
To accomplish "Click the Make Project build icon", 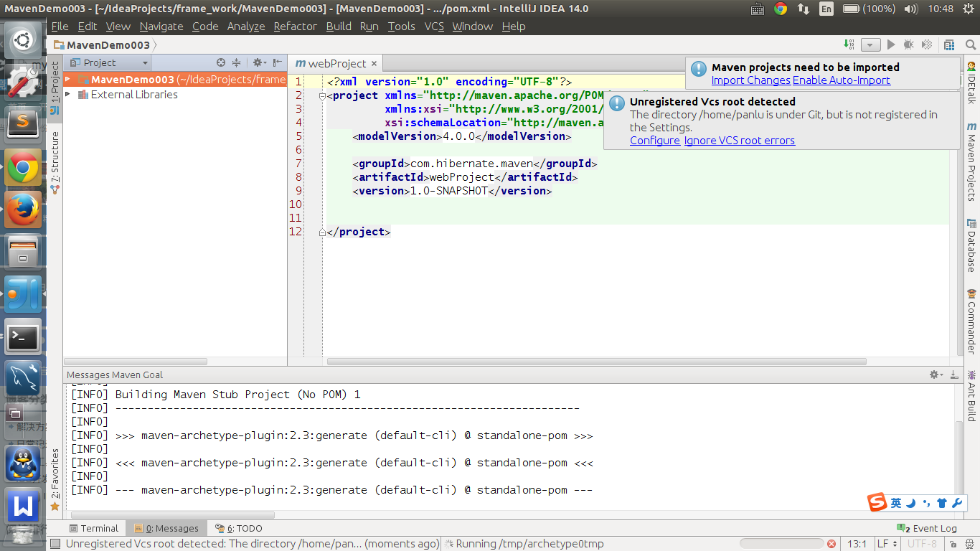I will click(x=849, y=44).
